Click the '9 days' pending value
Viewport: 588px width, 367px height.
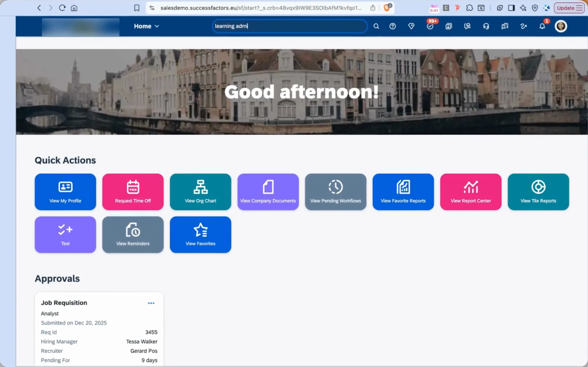[150, 360]
